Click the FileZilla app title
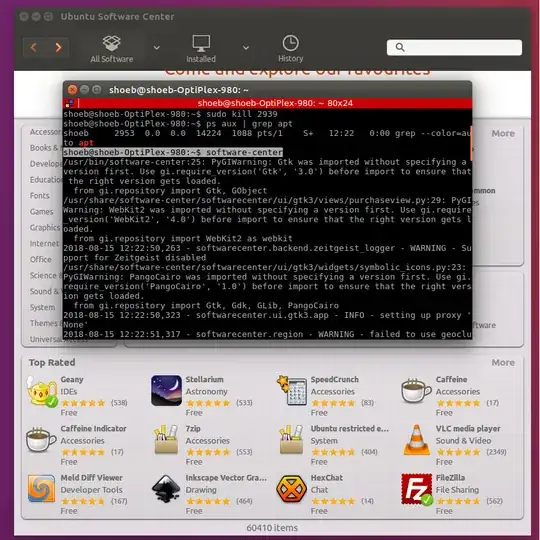The height and width of the screenshot is (540, 540). [450, 478]
